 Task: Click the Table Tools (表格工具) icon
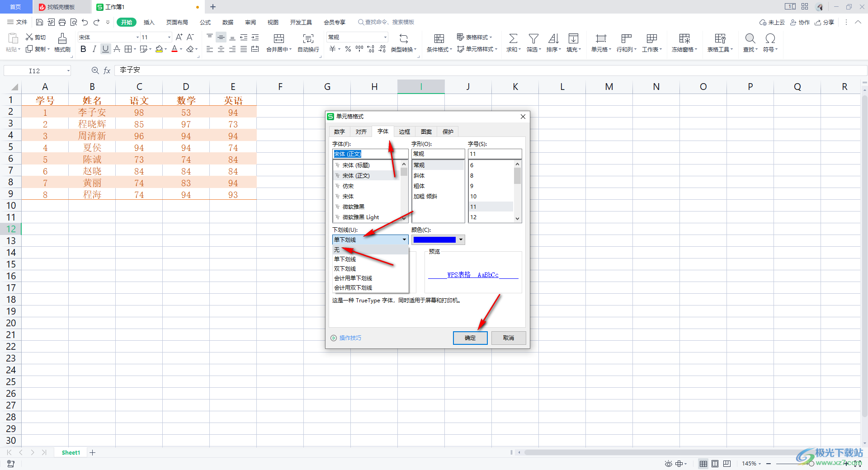pyautogui.click(x=720, y=38)
